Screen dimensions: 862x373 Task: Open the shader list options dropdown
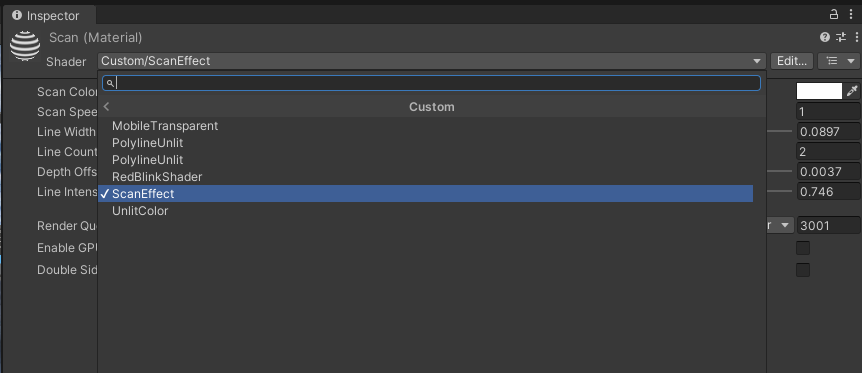pyautogui.click(x=838, y=61)
